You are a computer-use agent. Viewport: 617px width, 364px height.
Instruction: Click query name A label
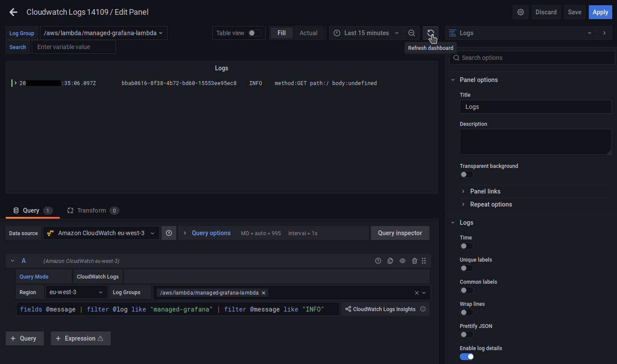point(24,261)
